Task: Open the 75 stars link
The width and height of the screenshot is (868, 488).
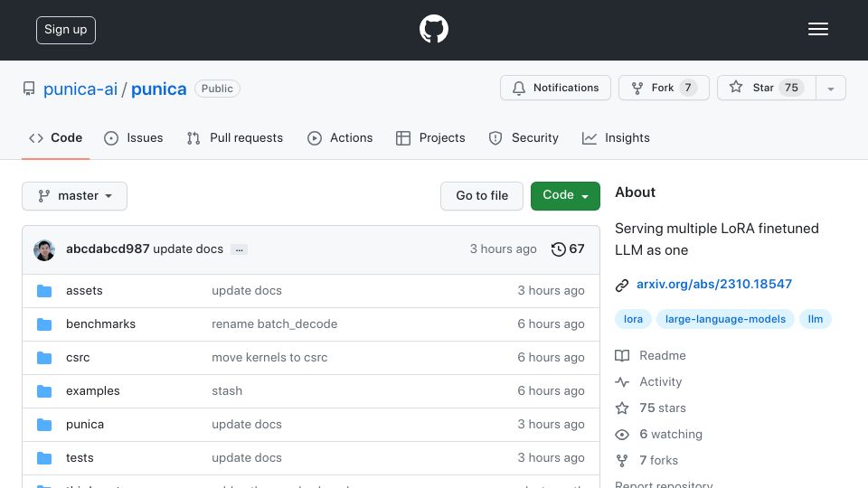Action: pyautogui.click(x=663, y=408)
